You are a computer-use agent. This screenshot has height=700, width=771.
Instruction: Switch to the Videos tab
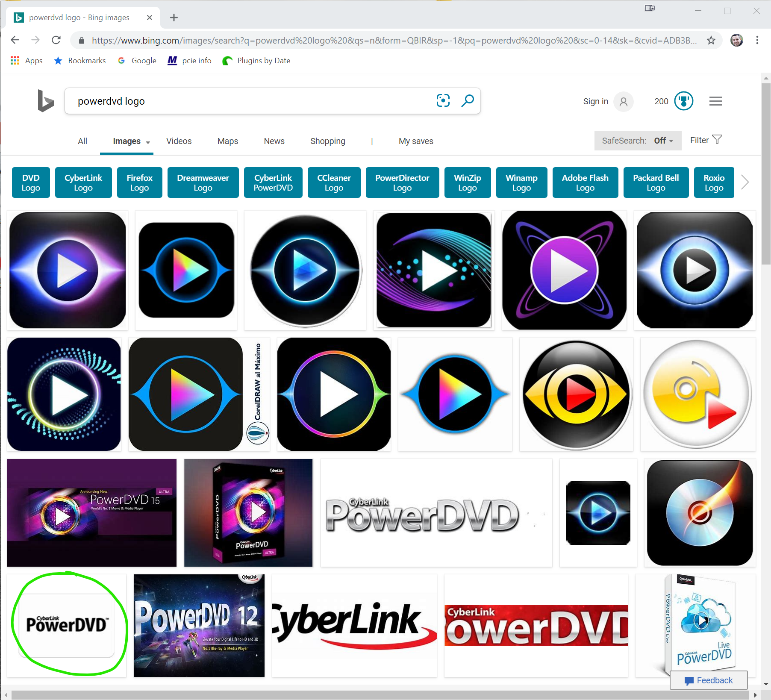point(179,141)
